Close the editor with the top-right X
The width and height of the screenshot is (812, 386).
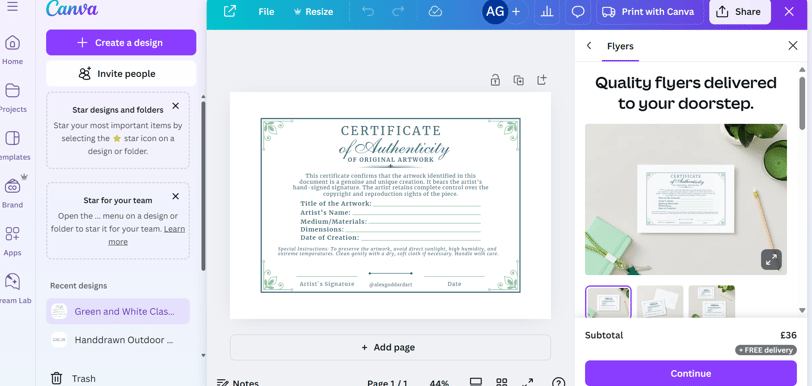tap(789, 11)
